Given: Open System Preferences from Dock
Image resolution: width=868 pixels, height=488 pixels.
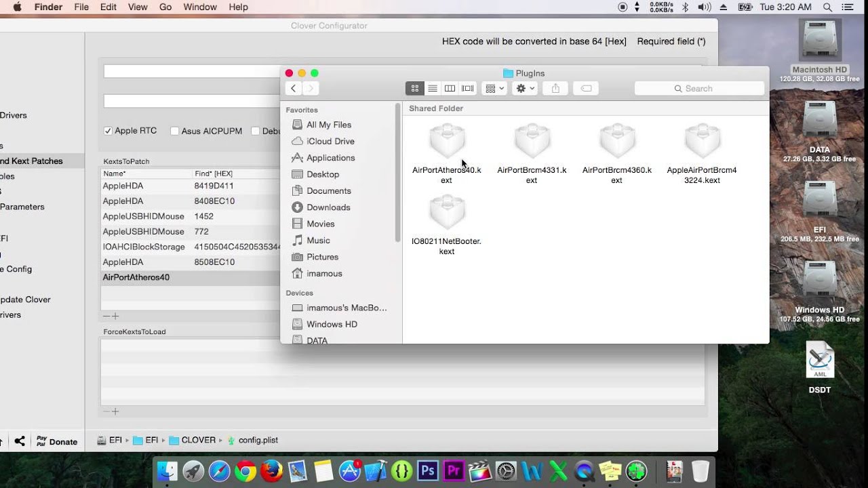Looking at the screenshot, I should (506, 470).
